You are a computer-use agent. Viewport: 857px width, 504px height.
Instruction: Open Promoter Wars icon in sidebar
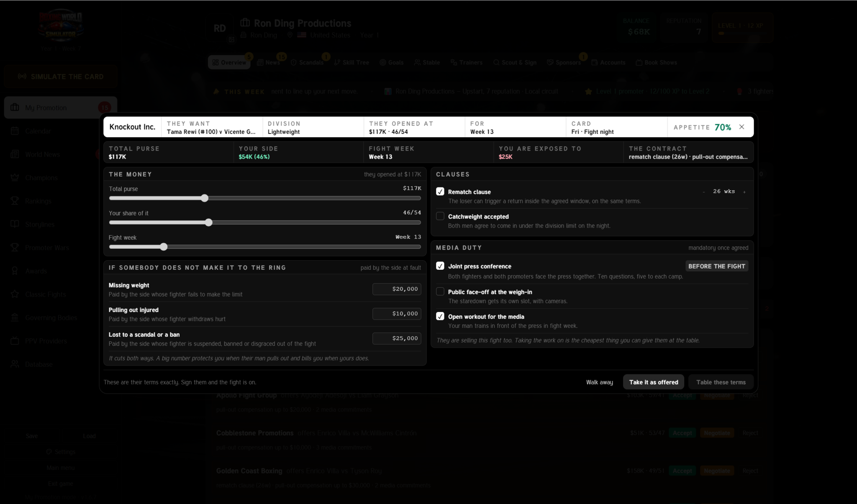15,248
